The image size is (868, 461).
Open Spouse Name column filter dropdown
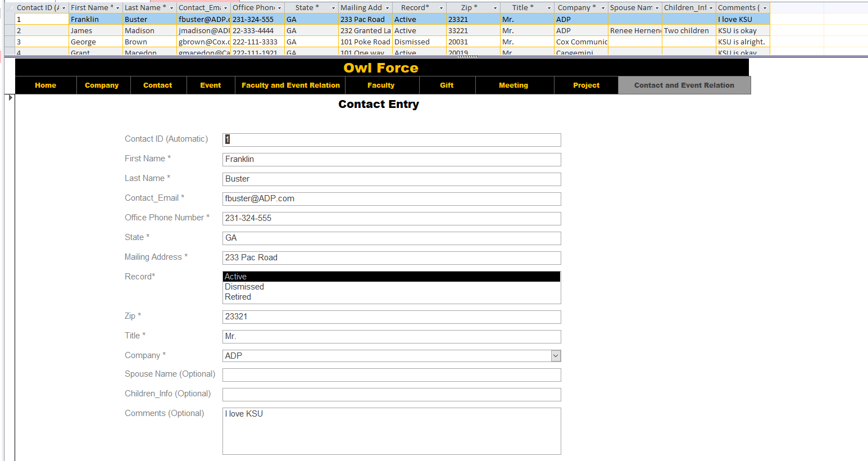[657, 8]
